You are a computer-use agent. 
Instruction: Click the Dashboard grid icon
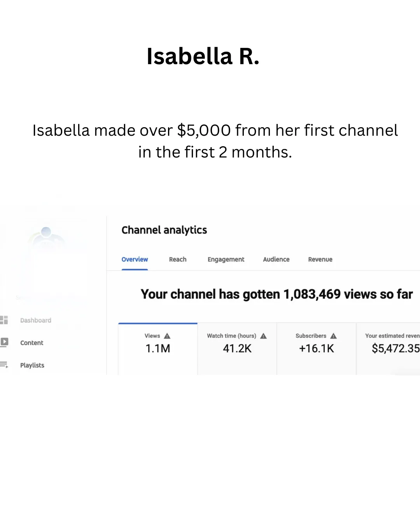pyautogui.click(x=4, y=320)
